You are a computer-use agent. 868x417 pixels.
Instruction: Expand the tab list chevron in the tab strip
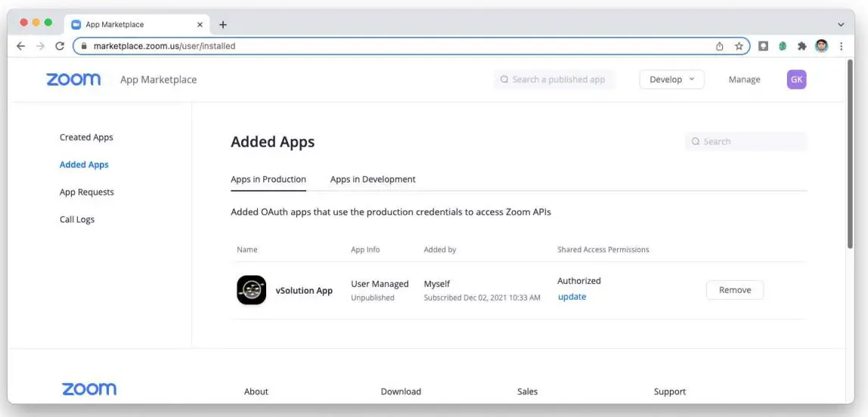click(x=841, y=24)
